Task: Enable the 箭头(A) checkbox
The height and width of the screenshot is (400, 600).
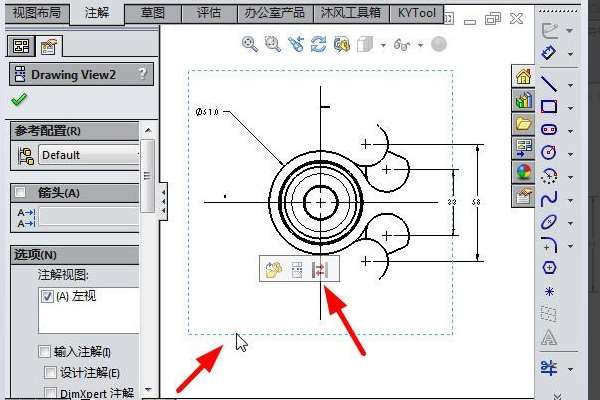Action: (x=20, y=192)
